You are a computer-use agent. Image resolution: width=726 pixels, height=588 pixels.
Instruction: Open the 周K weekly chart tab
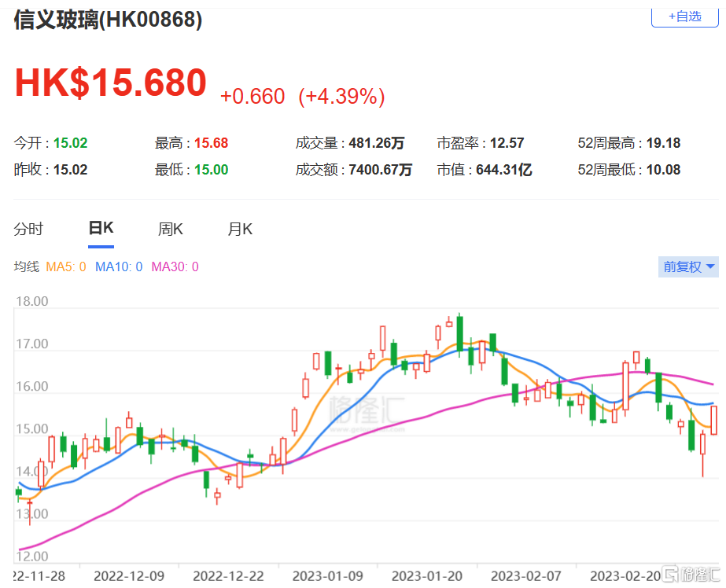click(x=171, y=229)
